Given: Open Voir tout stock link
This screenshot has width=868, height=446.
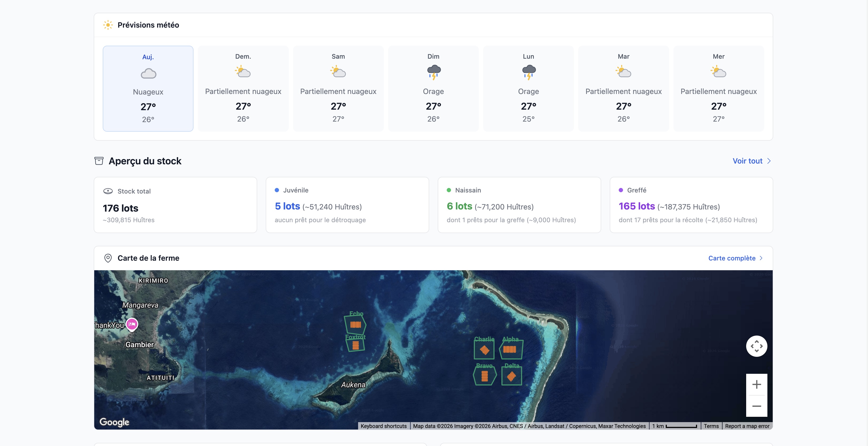Looking at the screenshot, I should coord(747,161).
